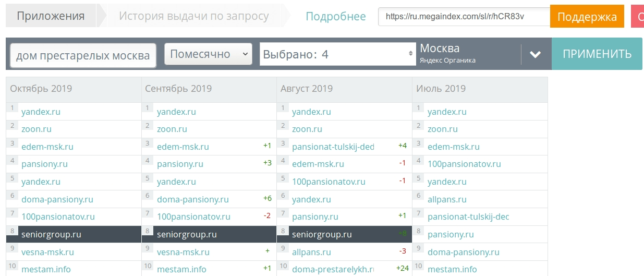Open the Выбрано: 4 selector

(337, 54)
